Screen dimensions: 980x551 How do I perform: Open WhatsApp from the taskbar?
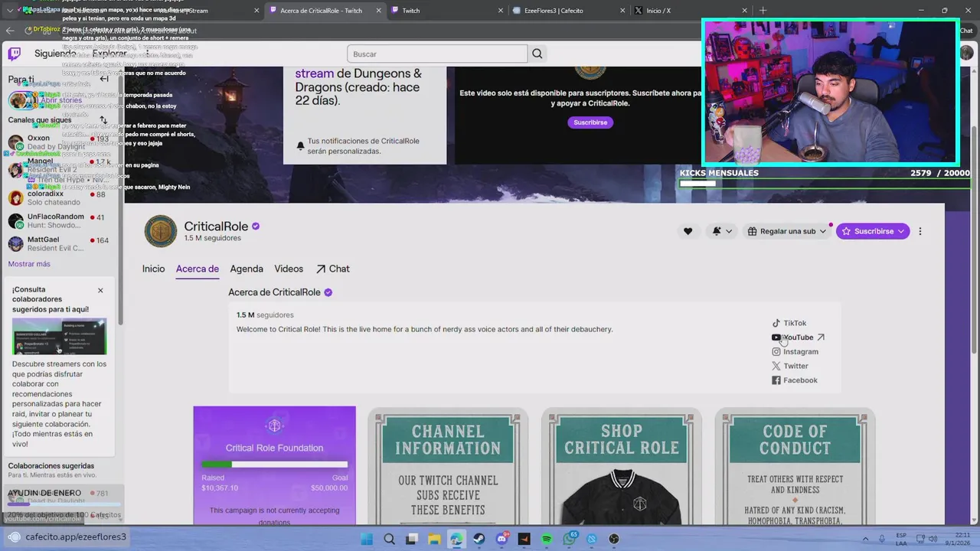pyautogui.click(x=570, y=539)
